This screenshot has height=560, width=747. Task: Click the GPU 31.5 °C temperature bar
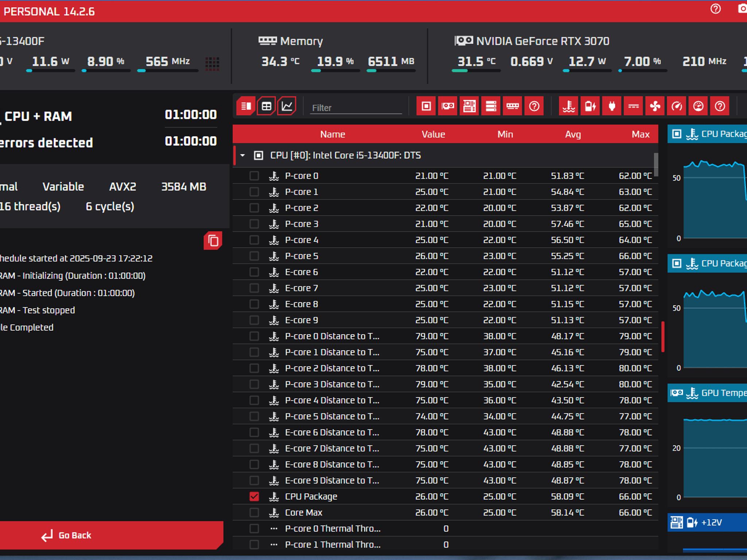pyautogui.click(x=476, y=71)
